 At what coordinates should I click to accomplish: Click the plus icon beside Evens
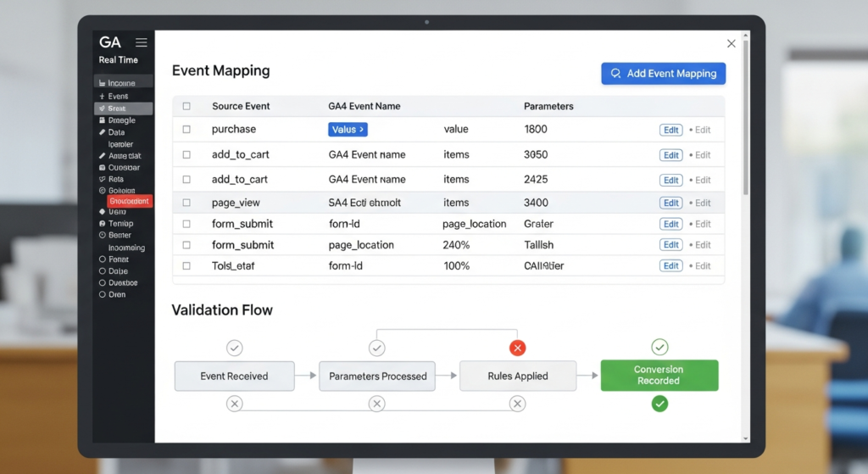coord(102,97)
